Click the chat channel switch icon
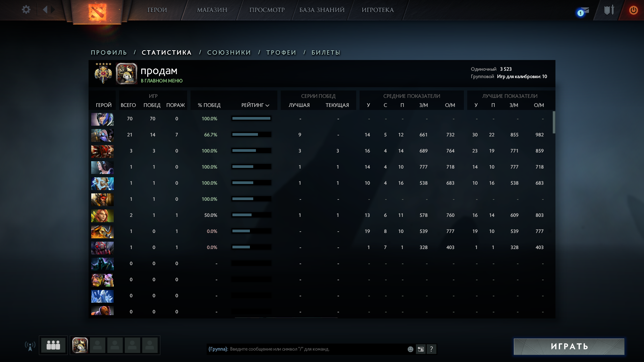 (x=421, y=349)
